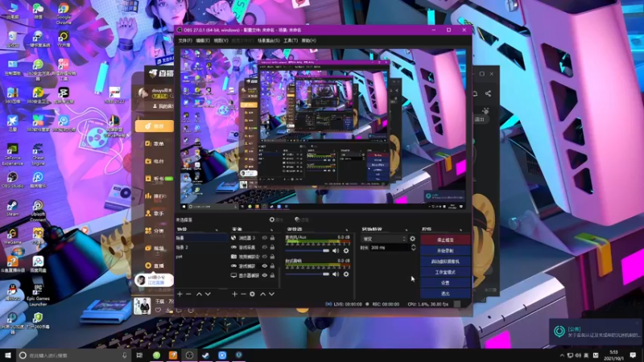Move source down in Sources toolbar
The image size is (644, 362).
point(271,294)
